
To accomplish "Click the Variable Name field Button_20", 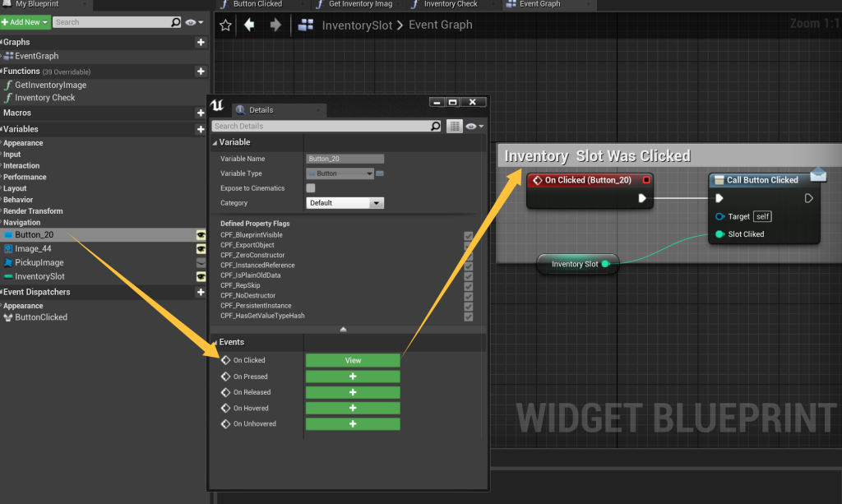I will point(345,159).
